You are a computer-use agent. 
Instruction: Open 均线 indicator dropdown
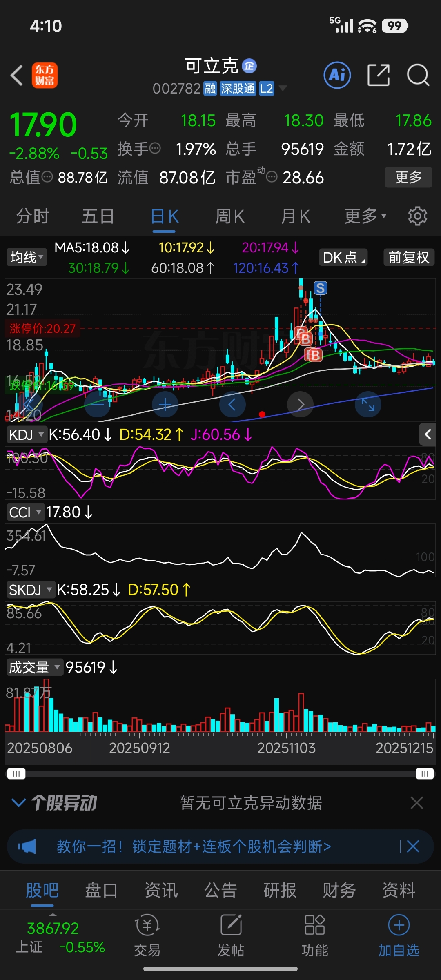coord(27,257)
